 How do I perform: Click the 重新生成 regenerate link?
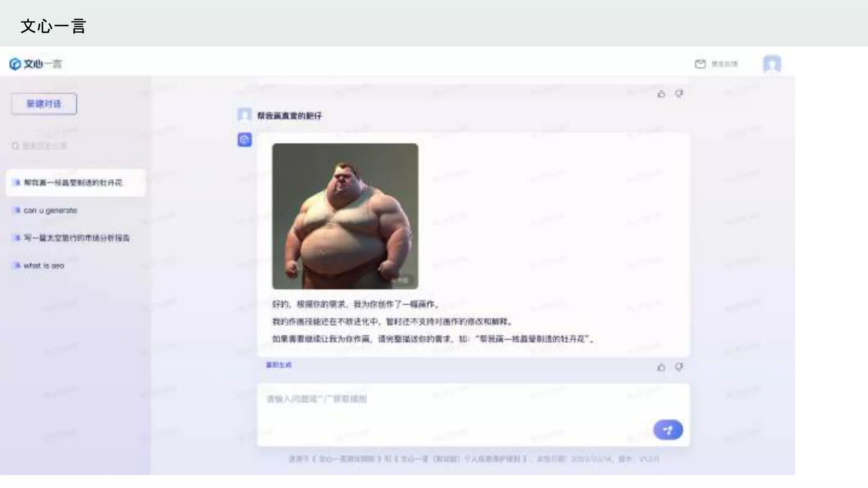point(279,365)
